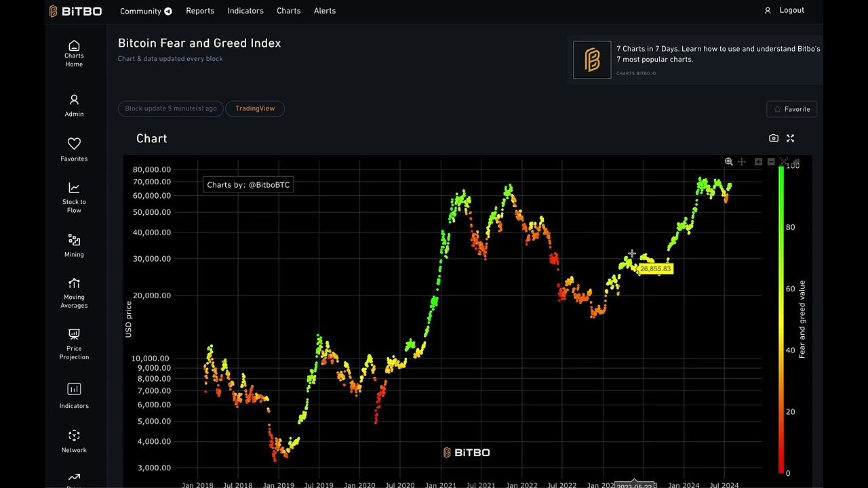This screenshot has width=868, height=488.
Task: Zoom in the chart with plus icon
Action: click(758, 161)
